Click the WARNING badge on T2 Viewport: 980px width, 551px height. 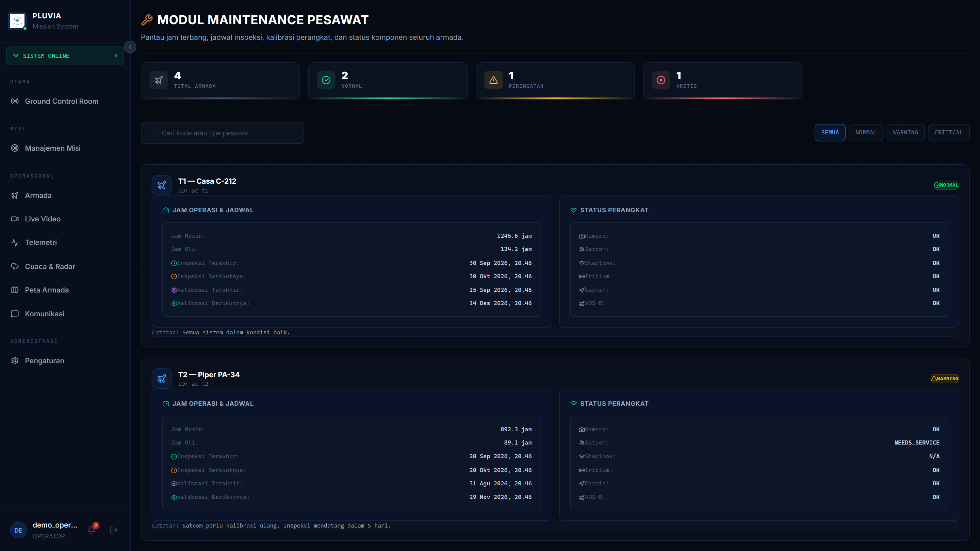(945, 378)
